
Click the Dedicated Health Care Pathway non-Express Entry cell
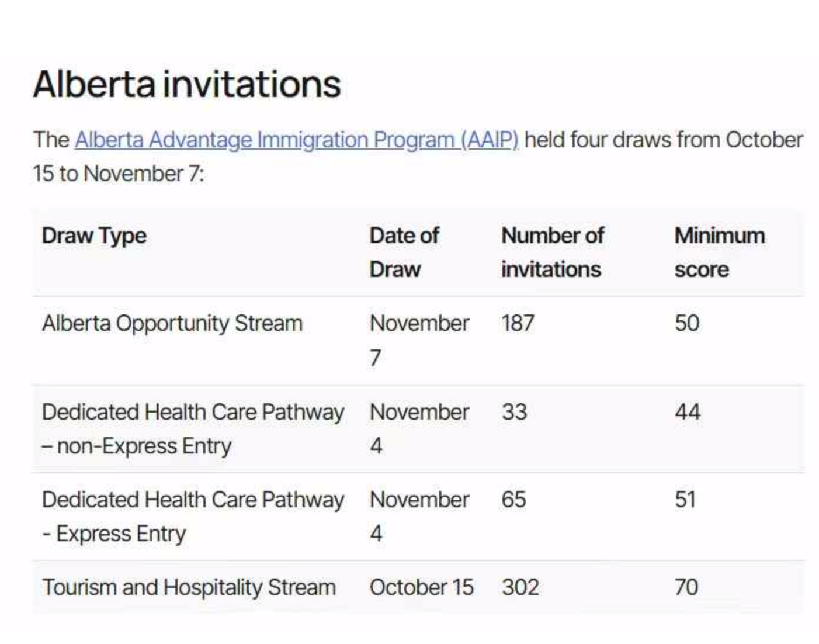pos(193,429)
